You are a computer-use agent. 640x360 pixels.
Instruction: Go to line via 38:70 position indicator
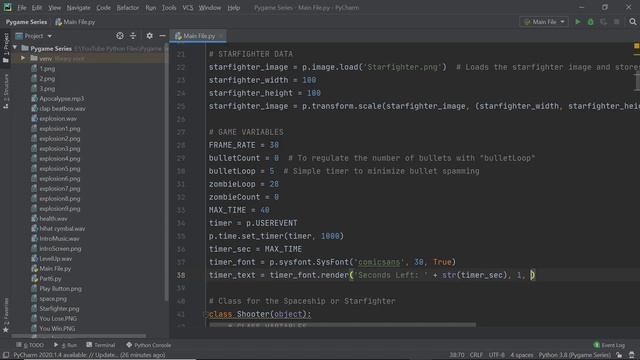click(x=457, y=355)
